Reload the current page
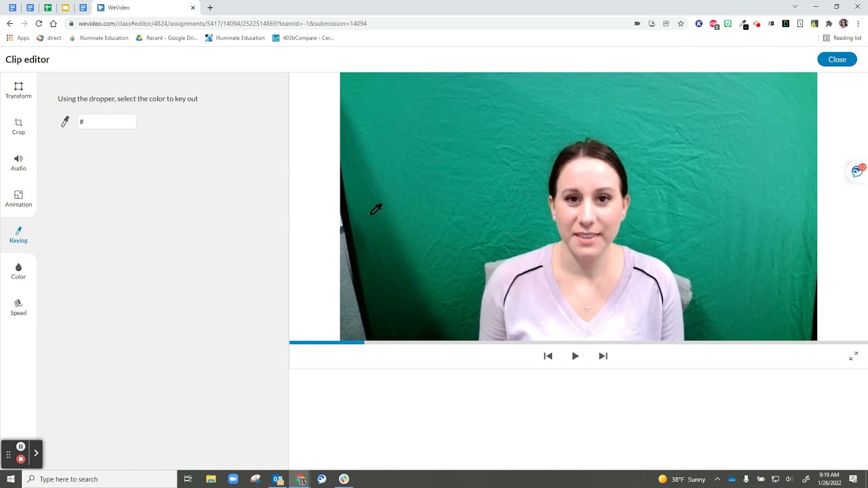This screenshot has height=488, width=868. [39, 24]
